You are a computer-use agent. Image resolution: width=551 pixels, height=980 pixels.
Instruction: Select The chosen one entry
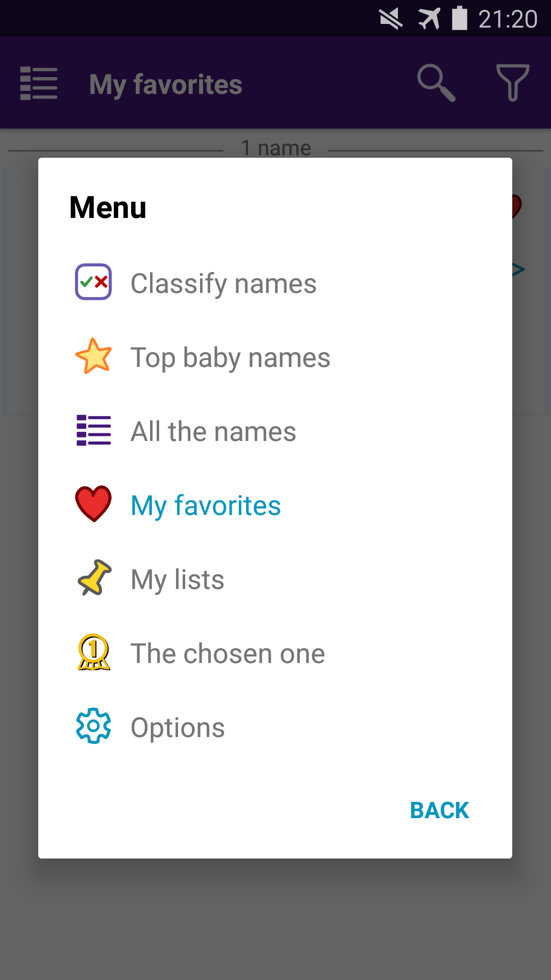(x=228, y=653)
